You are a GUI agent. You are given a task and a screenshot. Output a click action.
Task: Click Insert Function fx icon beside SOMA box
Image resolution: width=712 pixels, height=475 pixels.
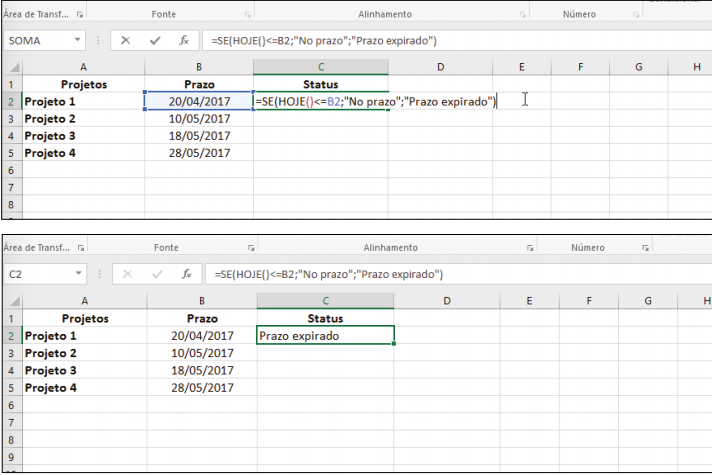tap(184, 41)
